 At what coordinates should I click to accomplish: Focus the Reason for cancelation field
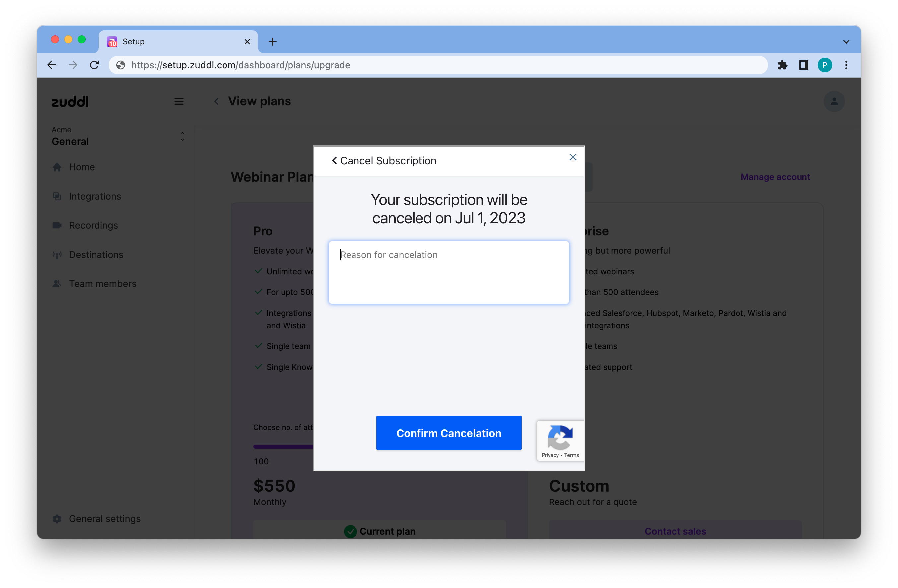pos(449,272)
